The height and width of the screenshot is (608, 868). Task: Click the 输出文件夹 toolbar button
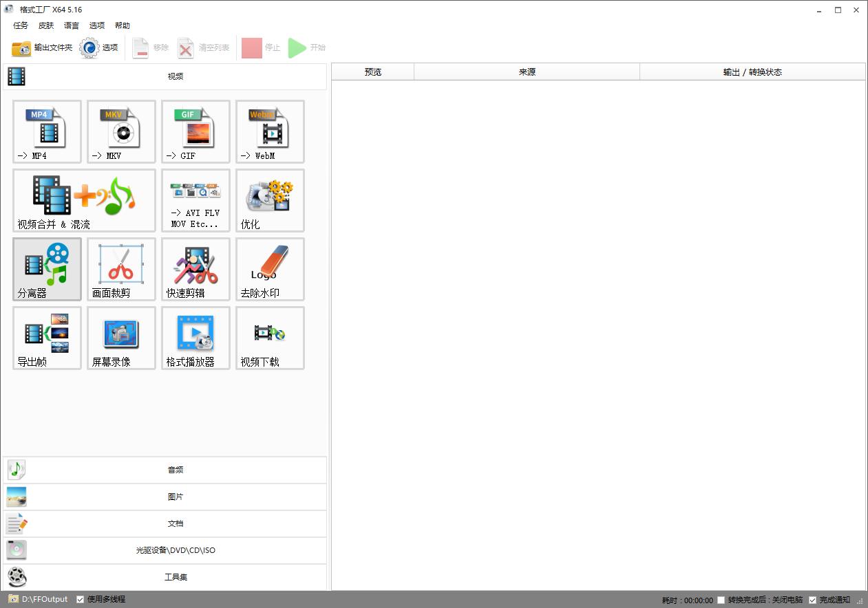pos(42,47)
